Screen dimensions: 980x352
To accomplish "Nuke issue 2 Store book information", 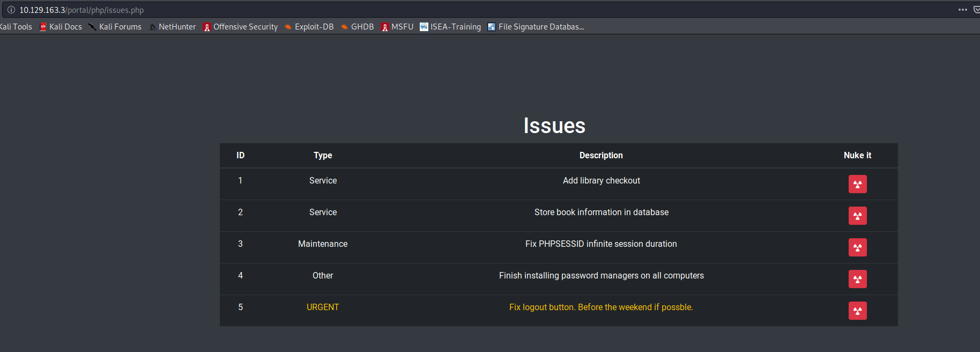I will (857, 216).
